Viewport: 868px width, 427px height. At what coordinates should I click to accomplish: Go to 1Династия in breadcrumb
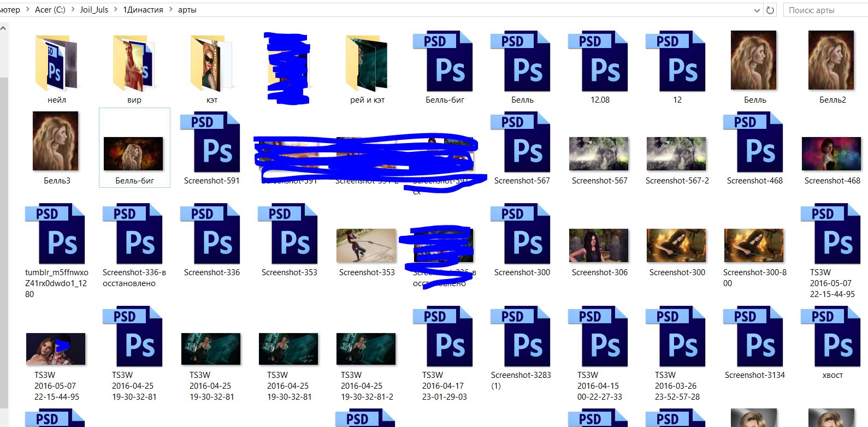point(143,10)
